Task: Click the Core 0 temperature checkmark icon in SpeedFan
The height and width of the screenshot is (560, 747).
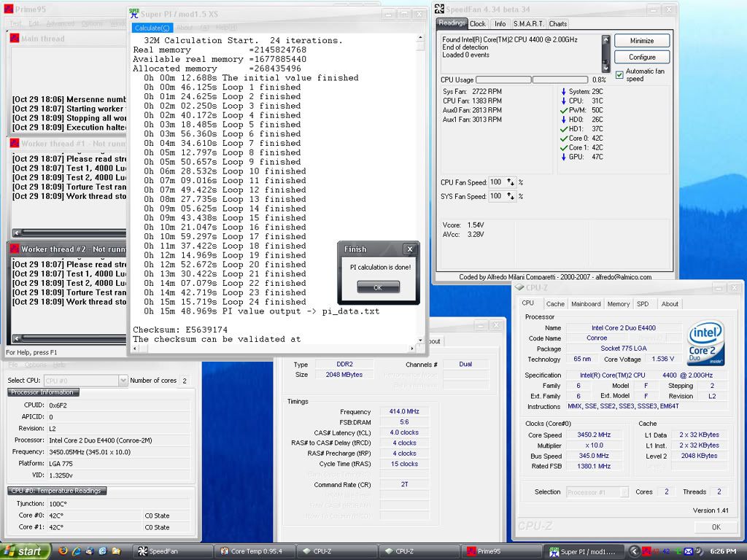Action: [564, 138]
